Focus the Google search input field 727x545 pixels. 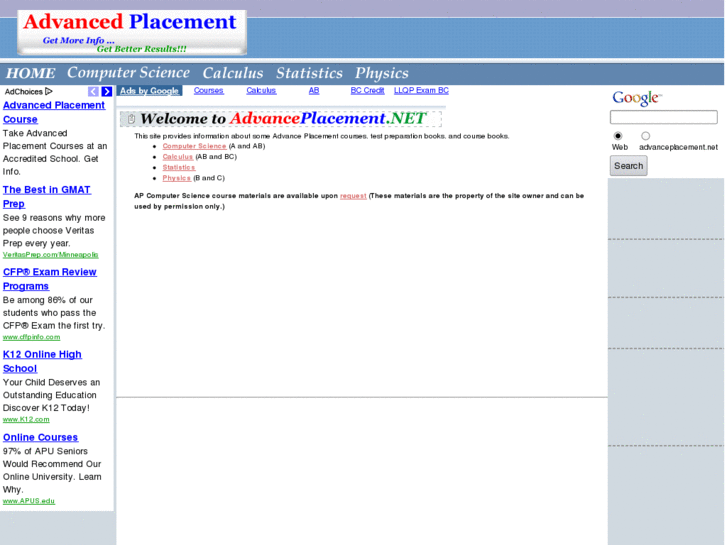click(x=663, y=117)
